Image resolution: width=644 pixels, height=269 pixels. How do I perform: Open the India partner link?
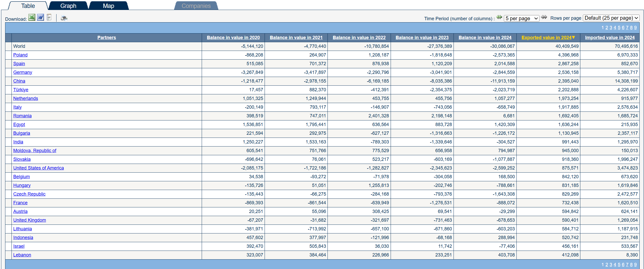[x=18, y=142]
